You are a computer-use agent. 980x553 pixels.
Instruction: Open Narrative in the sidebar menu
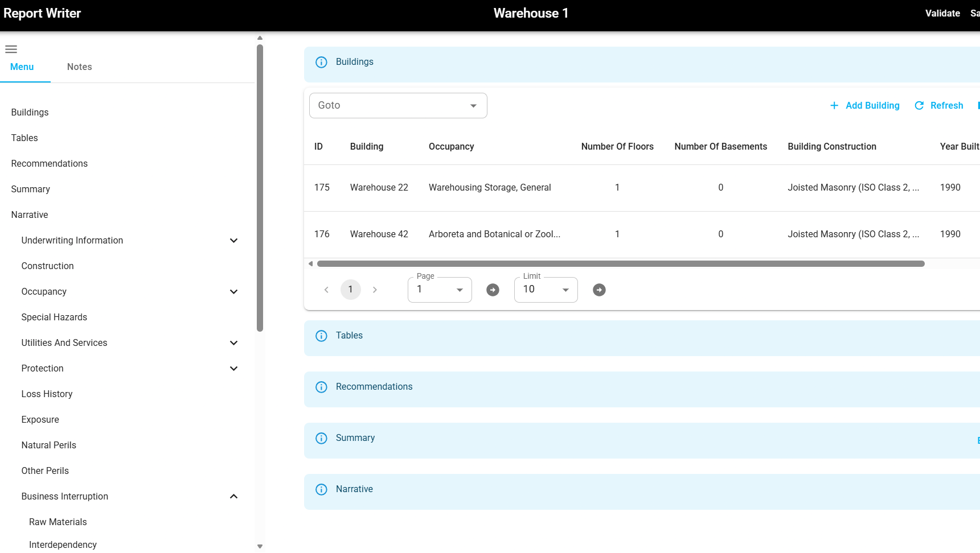click(30, 215)
